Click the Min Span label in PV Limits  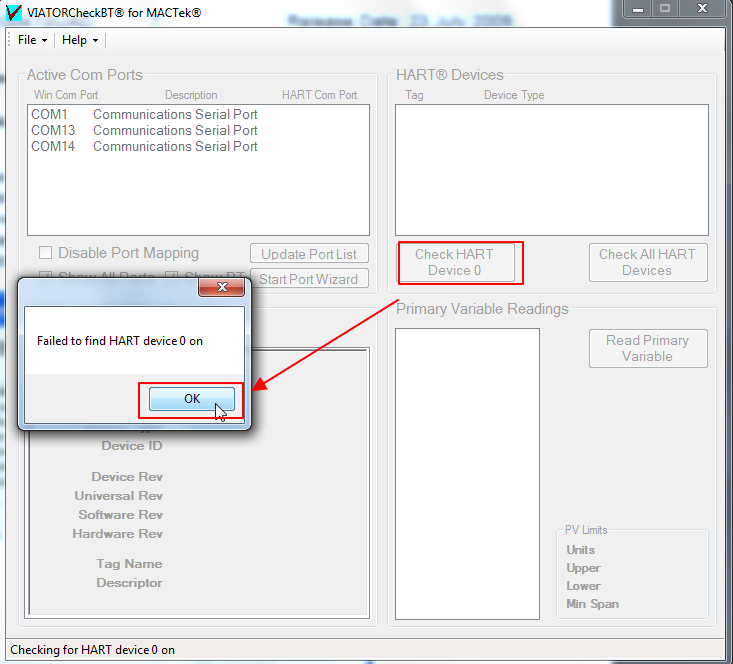point(592,604)
